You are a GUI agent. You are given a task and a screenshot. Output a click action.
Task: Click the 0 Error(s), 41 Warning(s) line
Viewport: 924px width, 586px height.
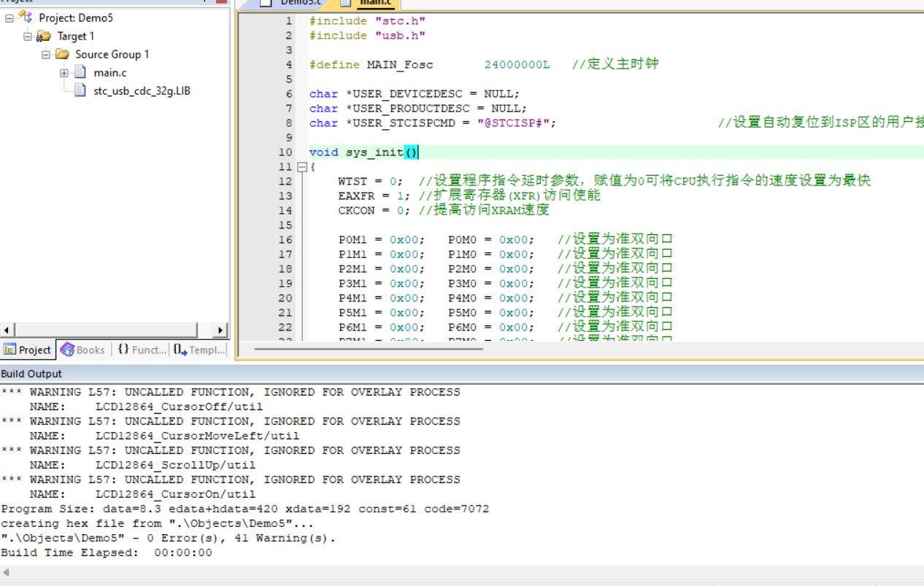(169, 538)
